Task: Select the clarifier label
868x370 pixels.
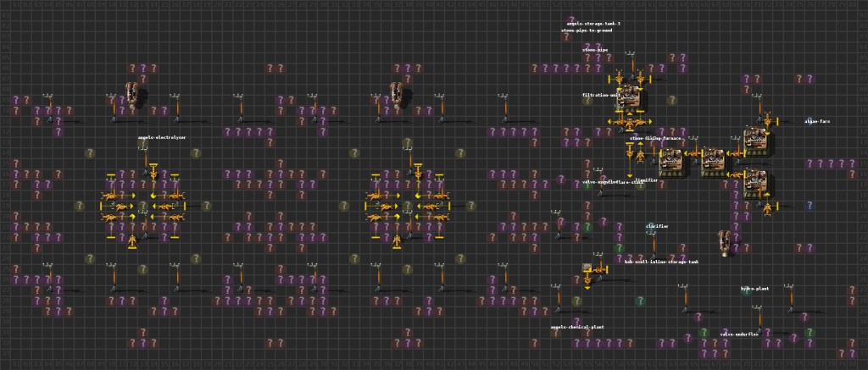Action: point(657,226)
